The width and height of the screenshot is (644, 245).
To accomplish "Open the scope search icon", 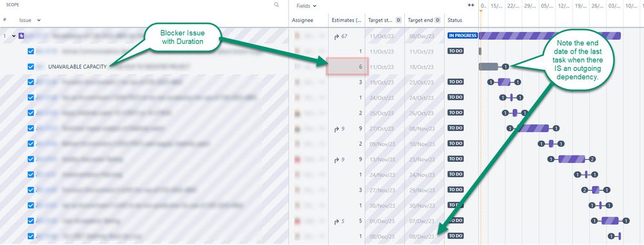I will click(277, 5).
